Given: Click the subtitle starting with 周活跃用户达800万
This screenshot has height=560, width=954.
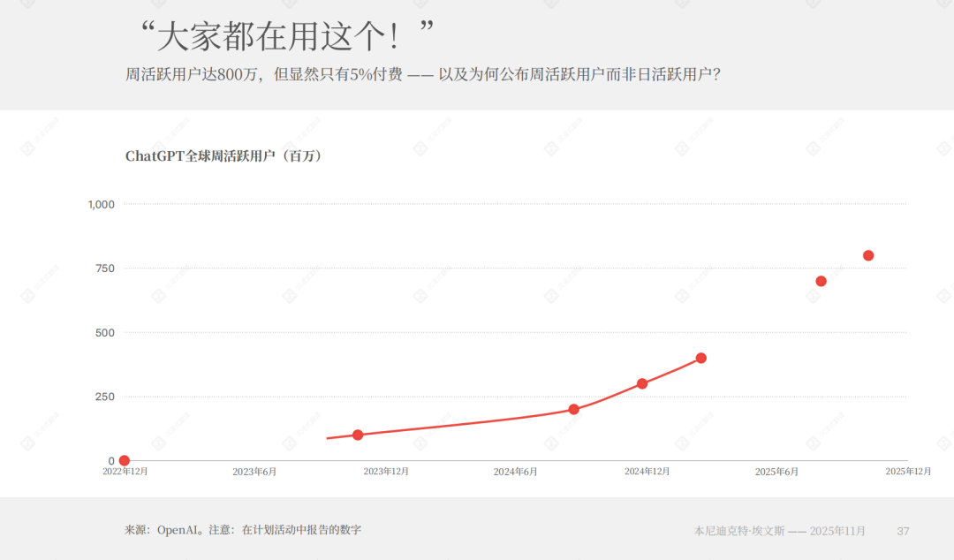Looking at the screenshot, I should pyautogui.click(x=423, y=74).
